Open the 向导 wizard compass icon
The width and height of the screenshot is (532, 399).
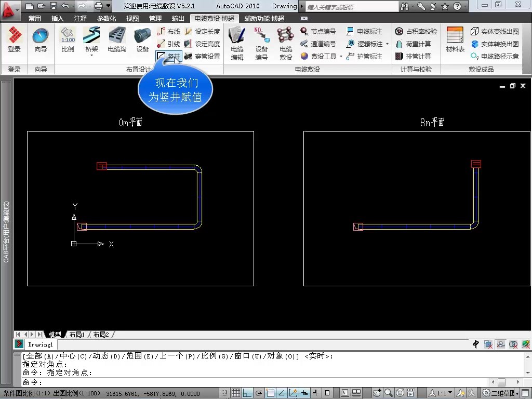(41, 40)
